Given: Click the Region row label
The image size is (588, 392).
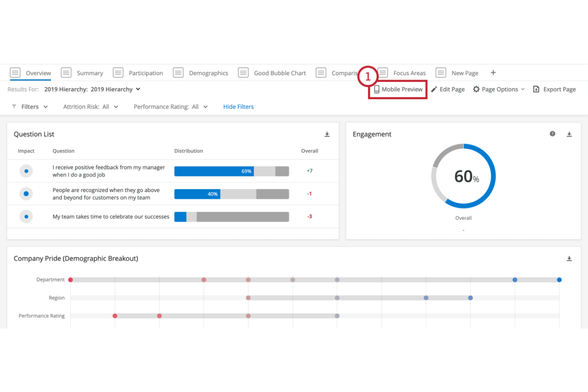Looking at the screenshot, I should [57, 298].
